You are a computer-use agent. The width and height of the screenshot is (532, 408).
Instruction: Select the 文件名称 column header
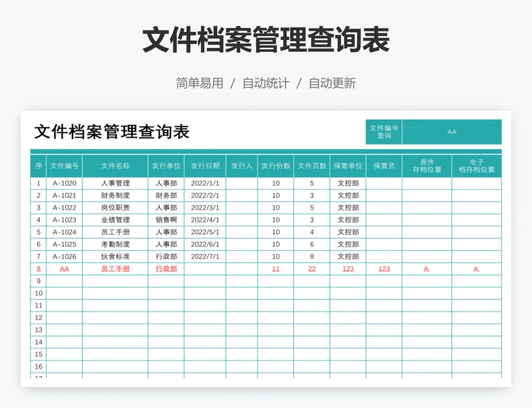(x=115, y=166)
